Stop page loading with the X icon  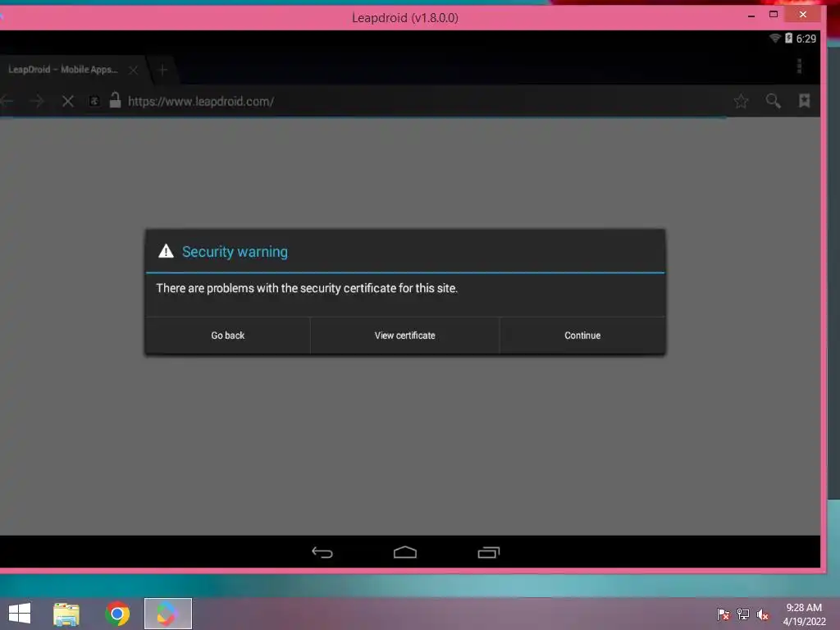(68, 101)
